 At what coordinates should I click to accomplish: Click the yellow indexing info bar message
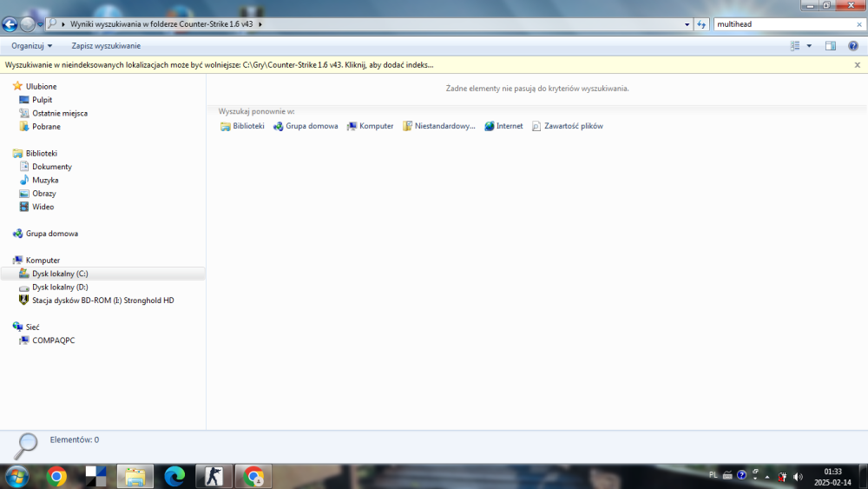pyautogui.click(x=220, y=65)
